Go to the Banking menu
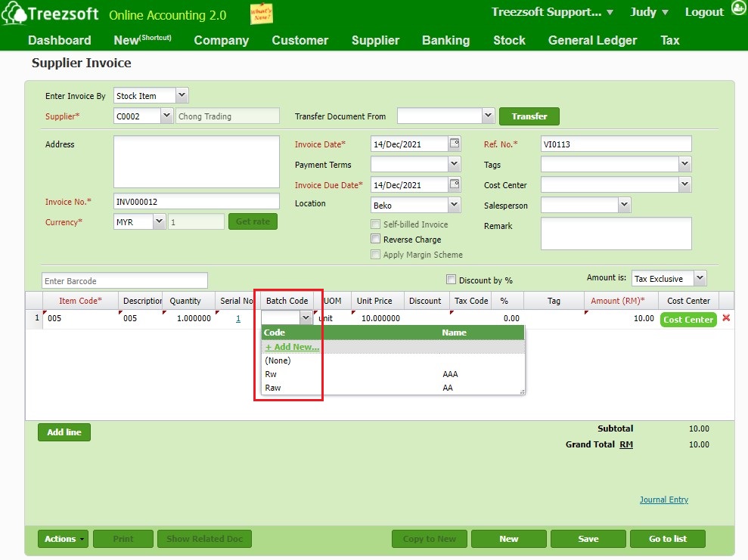748x560 pixels. (x=445, y=40)
